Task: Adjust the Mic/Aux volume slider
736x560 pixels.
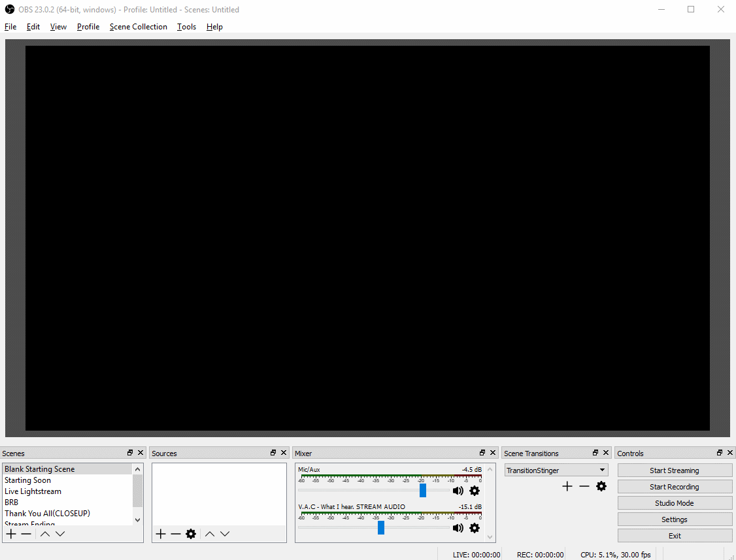Action: pos(423,491)
